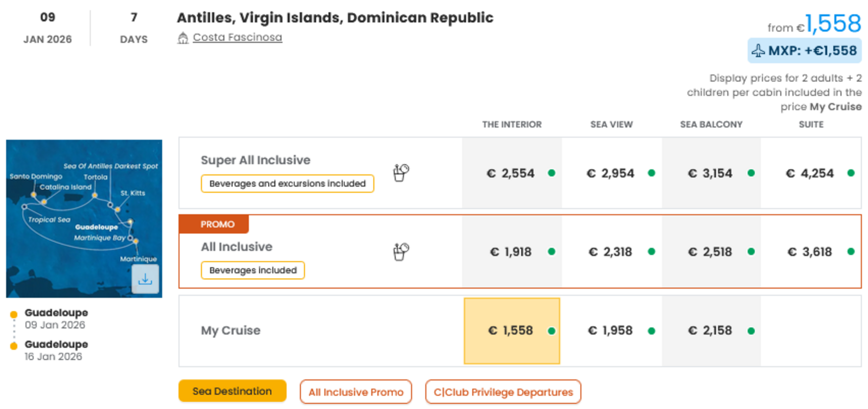This screenshot has width=868, height=409.
Task: Click green dot beside My Cruise €1,558
Action: tap(552, 331)
